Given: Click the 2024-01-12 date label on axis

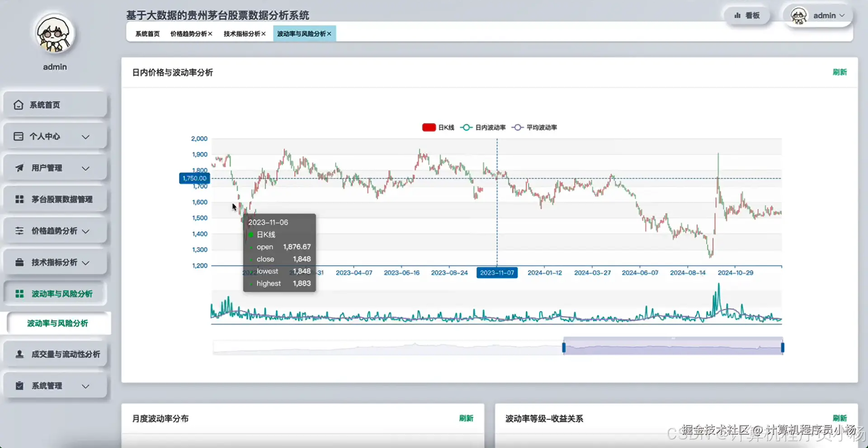Looking at the screenshot, I should coord(545,273).
